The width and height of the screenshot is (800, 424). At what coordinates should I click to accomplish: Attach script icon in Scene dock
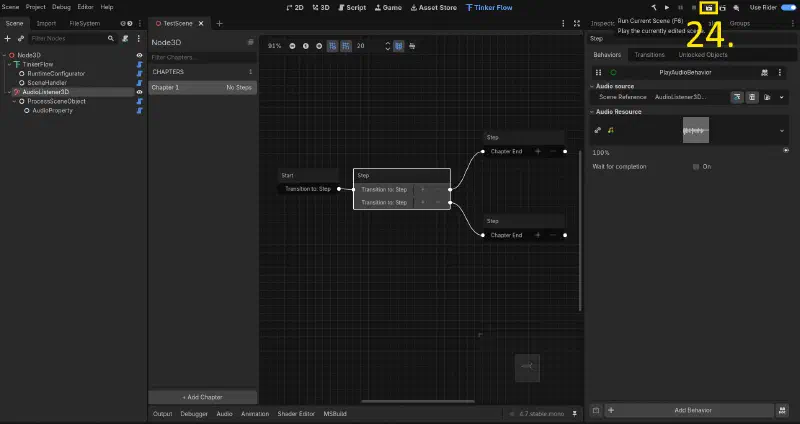tap(125, 38)
